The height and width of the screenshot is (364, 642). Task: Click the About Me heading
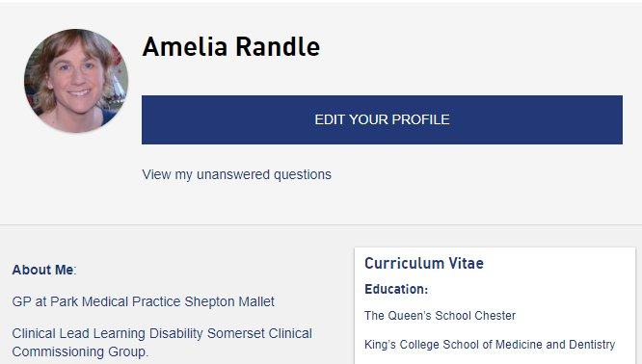pyautogui.click(x=42, y=270)
